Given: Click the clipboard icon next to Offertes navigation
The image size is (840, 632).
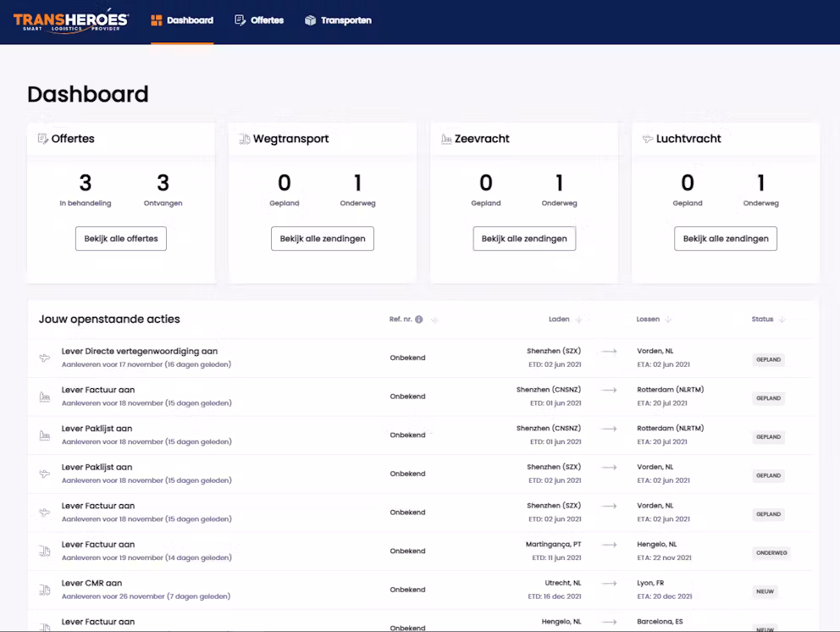Looking at the screenshot, I should coord(241,21).
